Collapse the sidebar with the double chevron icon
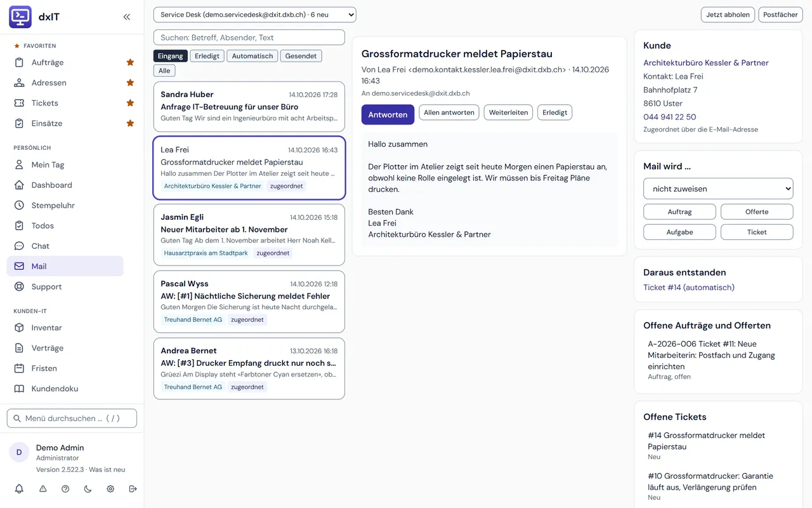 (x=127, y=17)
